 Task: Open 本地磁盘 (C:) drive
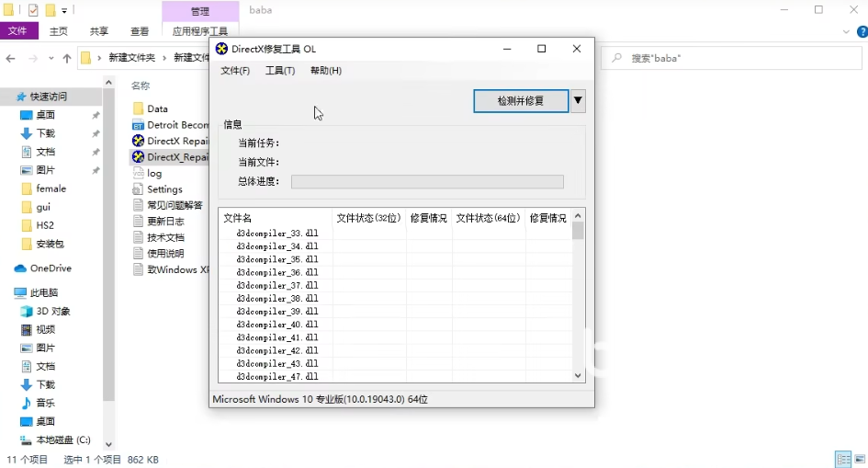(62, 439)
